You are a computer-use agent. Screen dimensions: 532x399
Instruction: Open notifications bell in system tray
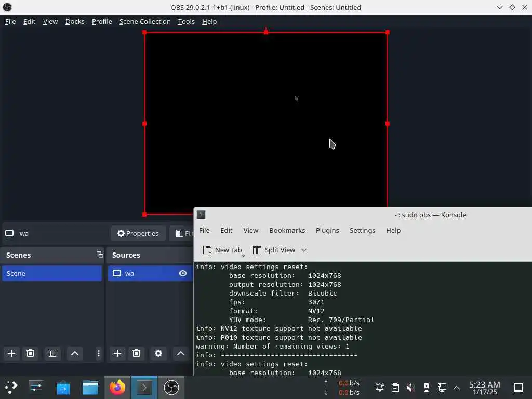pyautogui.click(x=380, y=388)
